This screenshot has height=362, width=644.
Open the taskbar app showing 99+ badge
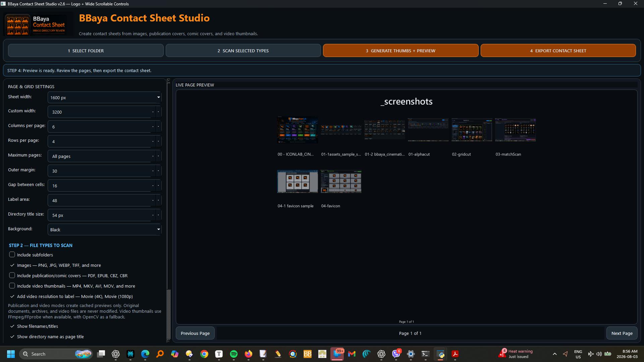pyautogui.click(x=337, y=354)
